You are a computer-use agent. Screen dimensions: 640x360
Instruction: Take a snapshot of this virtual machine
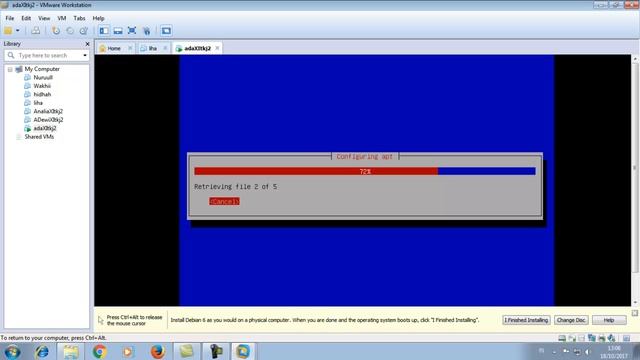point(56,31)
